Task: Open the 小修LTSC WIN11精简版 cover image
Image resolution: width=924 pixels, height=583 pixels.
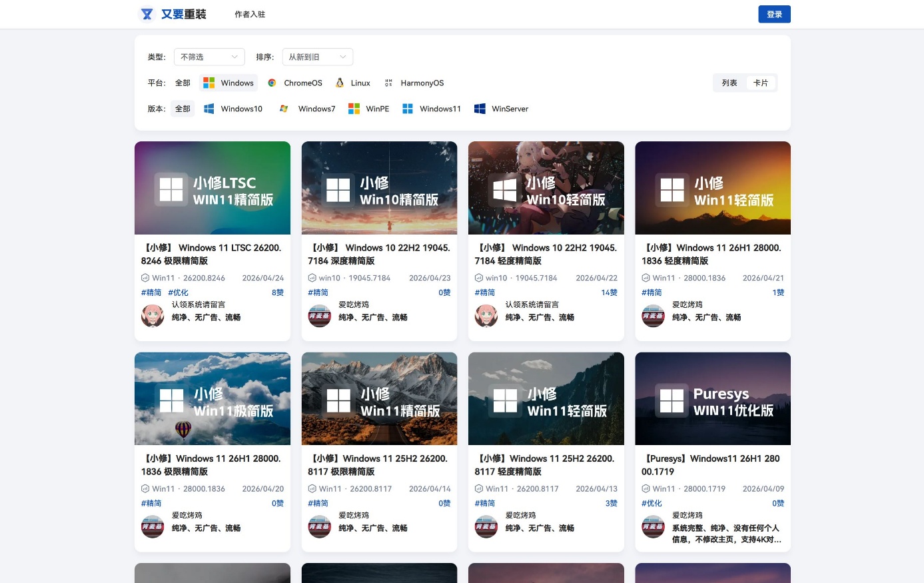Action: pos(213,188)
